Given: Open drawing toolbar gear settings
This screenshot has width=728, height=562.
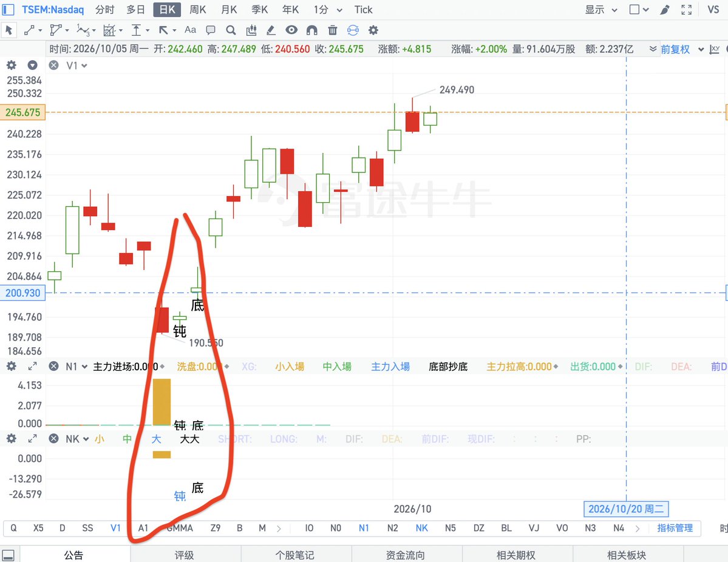Looking at the screenshot, I should (373, 30).
